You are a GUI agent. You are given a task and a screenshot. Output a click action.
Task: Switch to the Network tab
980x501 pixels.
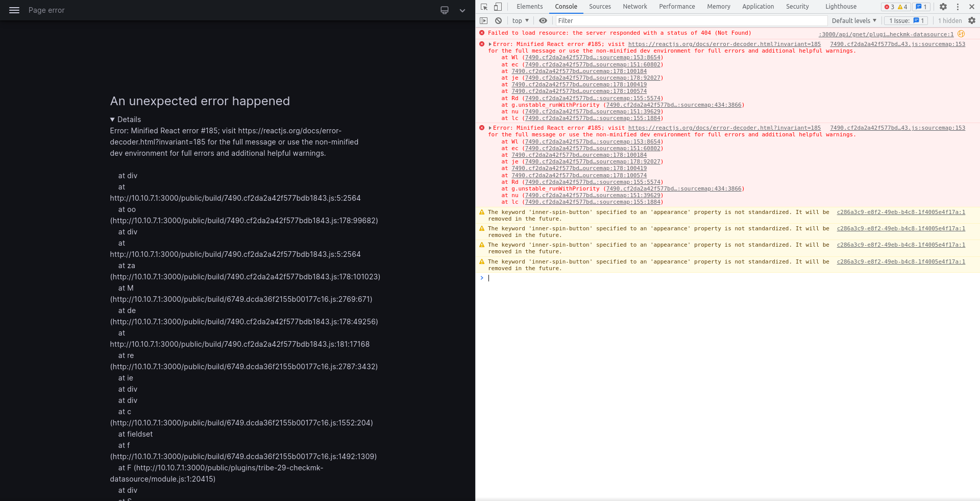[x=634, y=7]
